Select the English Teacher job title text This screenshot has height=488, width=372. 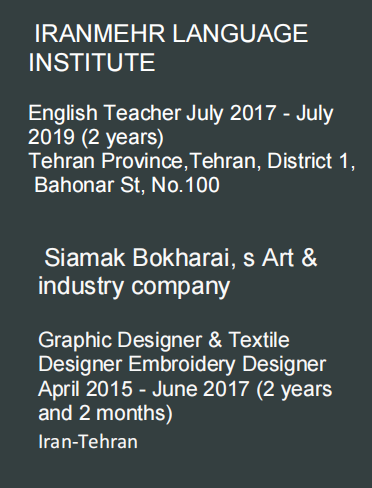[x=105, y=113]
